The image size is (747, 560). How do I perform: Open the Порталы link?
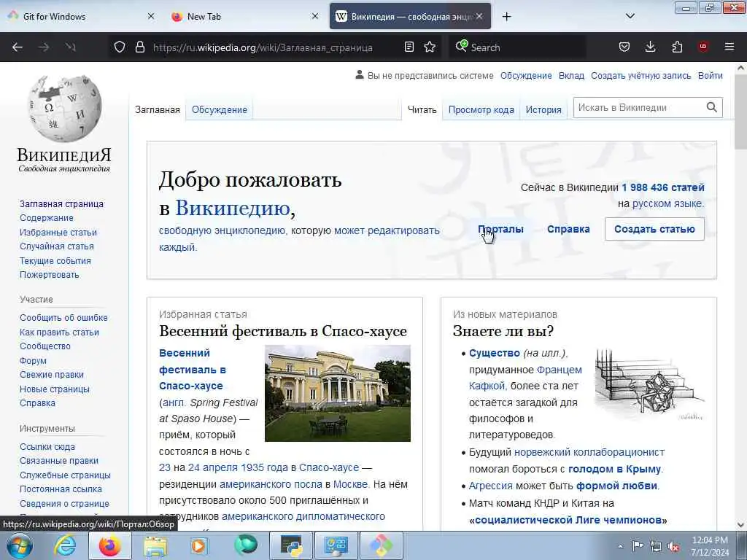(500, 229)
